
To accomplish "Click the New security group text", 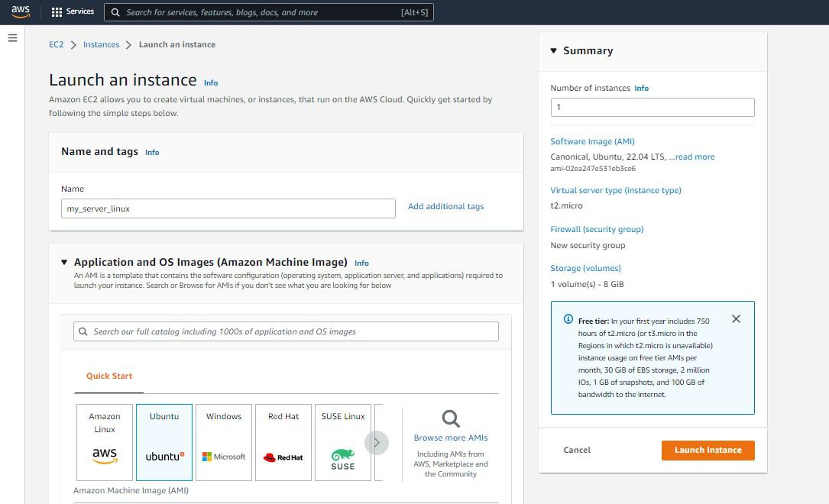I will click(x=588, y=246).
